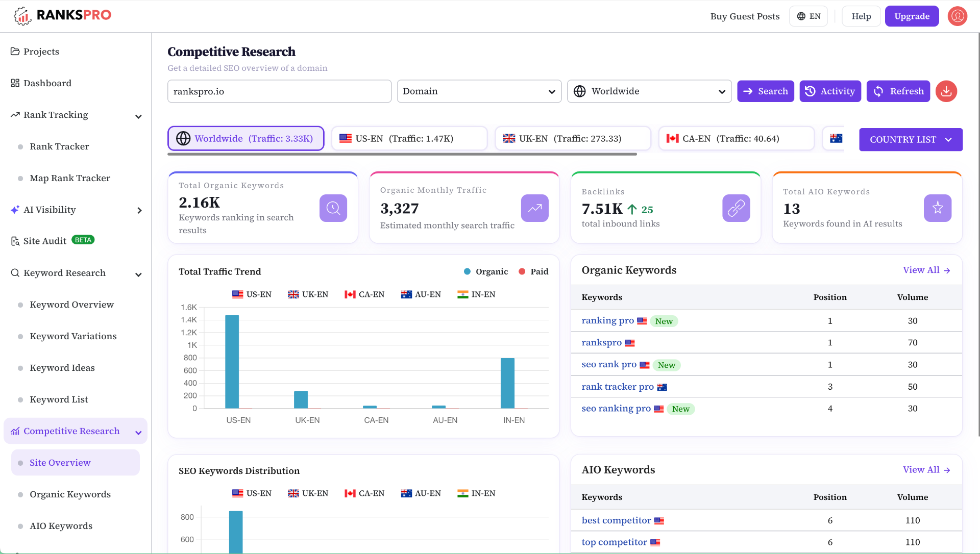Image resolution: width=980 pixels, height=554 pixels.
Task: Toggle AU-EN in Total Traffic Trend legend
Action: [x=421, y=294]
